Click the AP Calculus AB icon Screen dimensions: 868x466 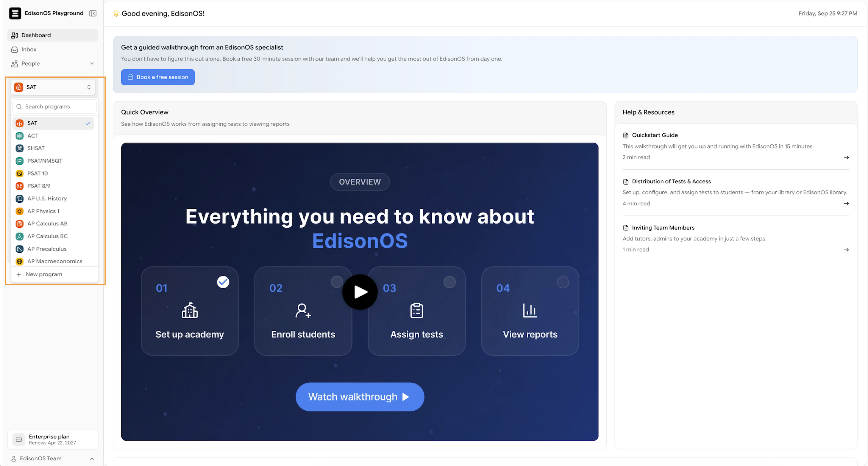click(x=20, y=224)
